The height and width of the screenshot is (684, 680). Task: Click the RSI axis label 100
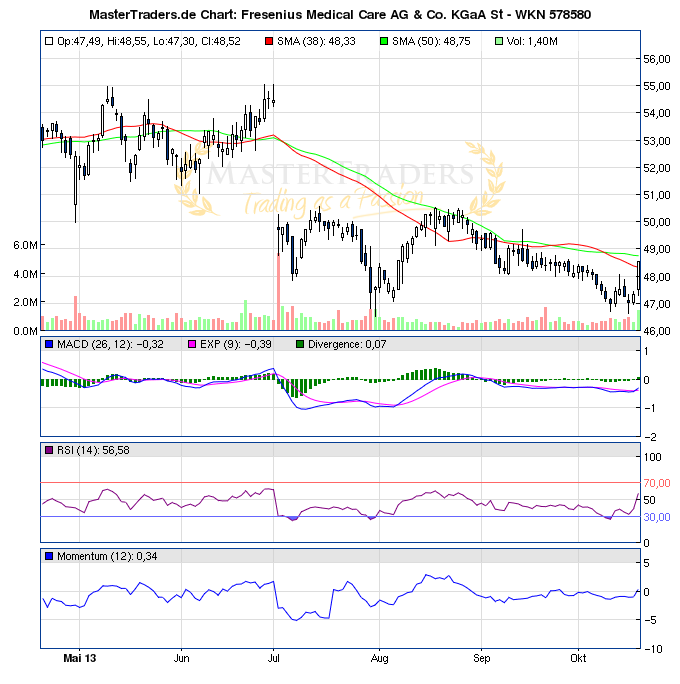point(653,457)
